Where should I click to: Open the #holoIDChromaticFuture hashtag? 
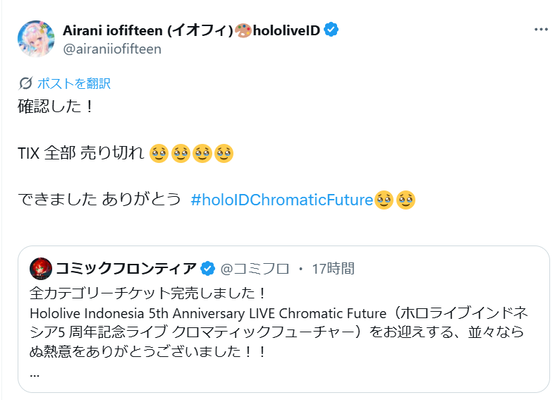(282, 200)
